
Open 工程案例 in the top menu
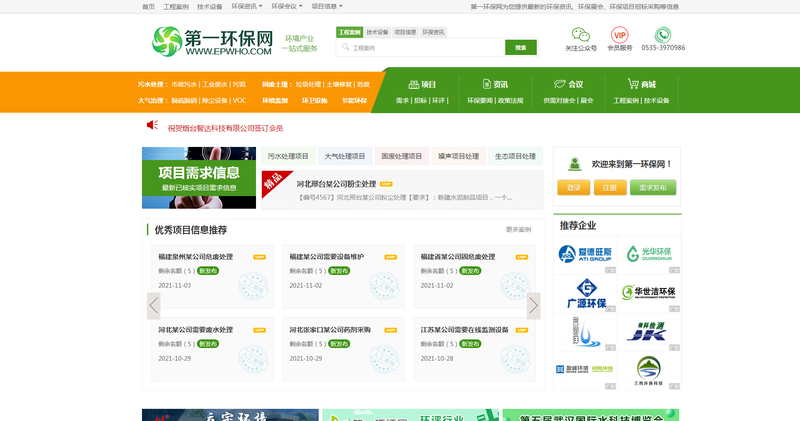point(176,7)
